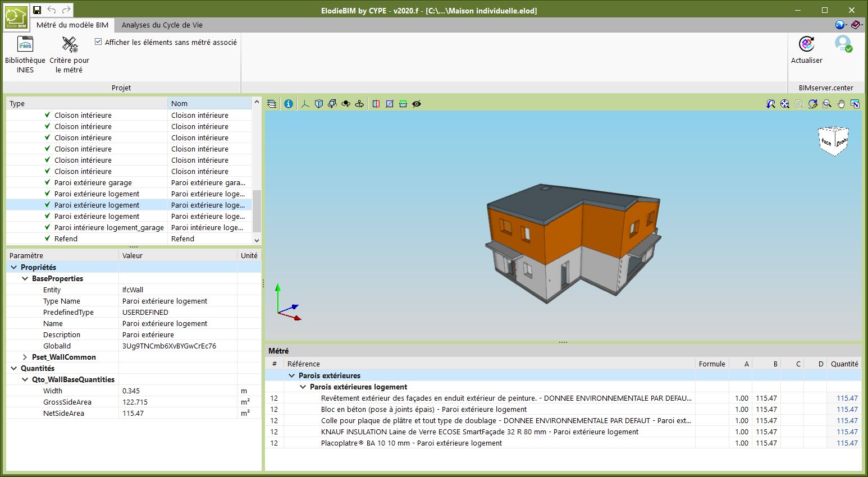The image size is (868, 477).
Task: Click the PredefinedType value USERDEFINED
Action: pos(145,313)
